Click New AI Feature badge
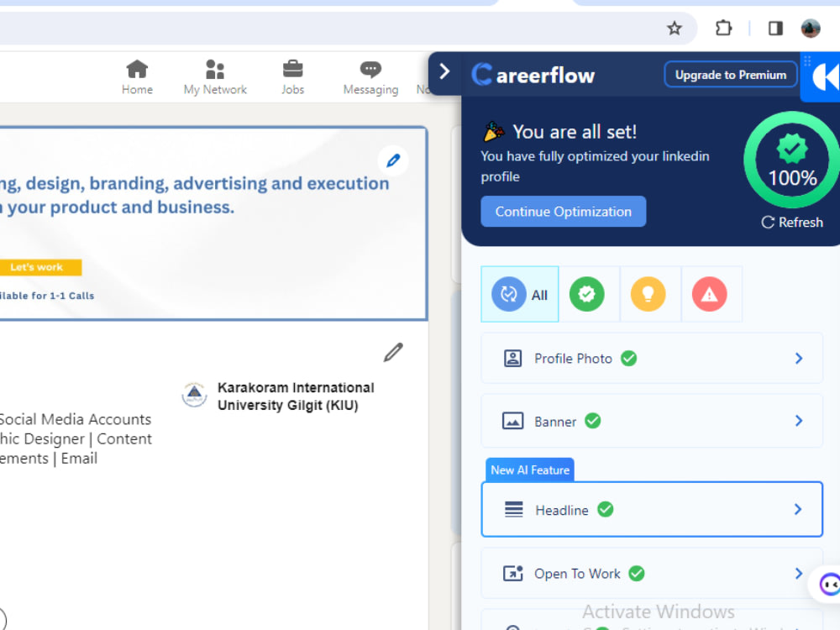840x630 pixels. click(530, 470)
